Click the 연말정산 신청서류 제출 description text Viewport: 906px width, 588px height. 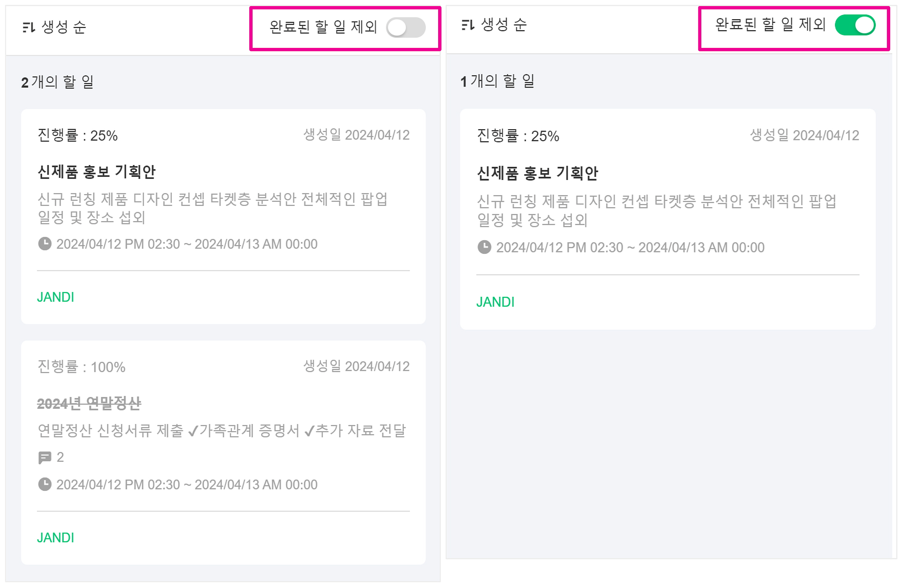point(222,431)
